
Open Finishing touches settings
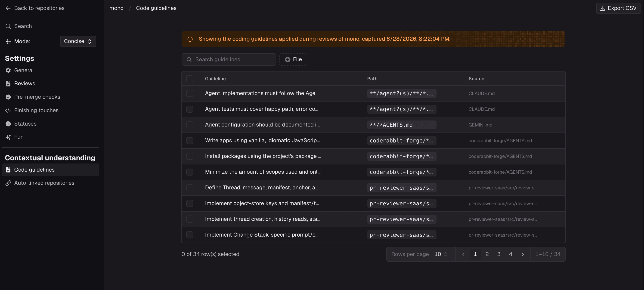click(x=50, y=111)
